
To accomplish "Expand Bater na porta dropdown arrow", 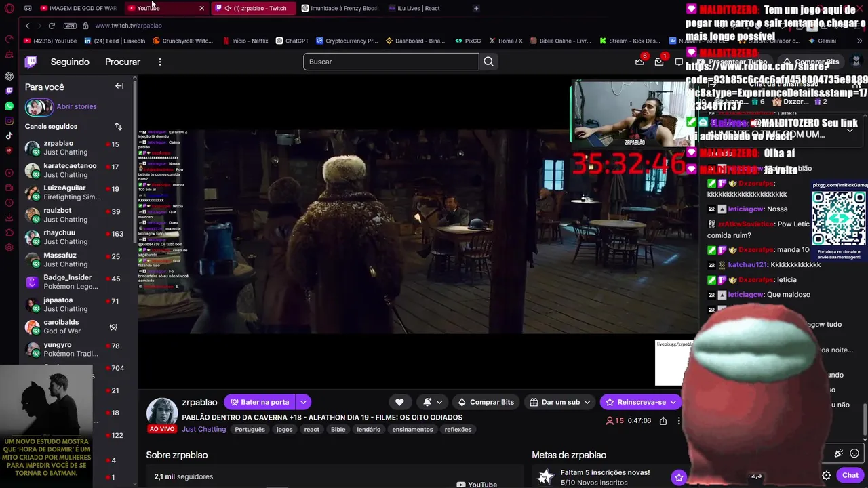I will pos(304,402).
